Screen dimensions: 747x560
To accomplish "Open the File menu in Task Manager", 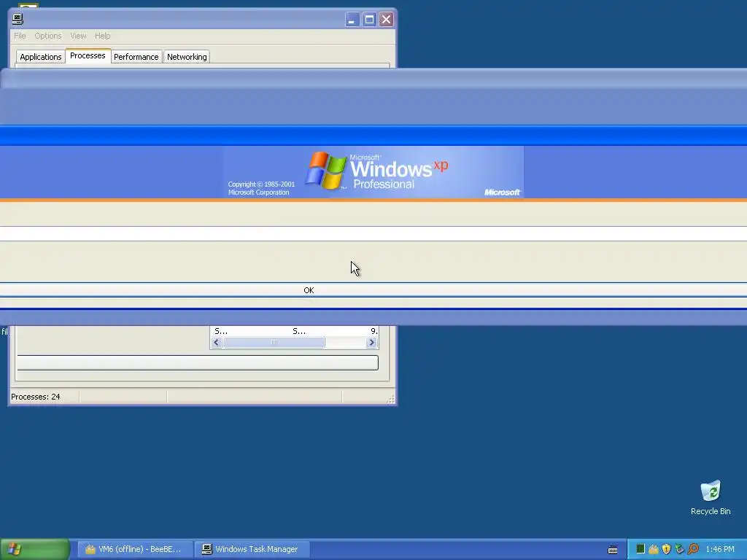I will point(20,36).
